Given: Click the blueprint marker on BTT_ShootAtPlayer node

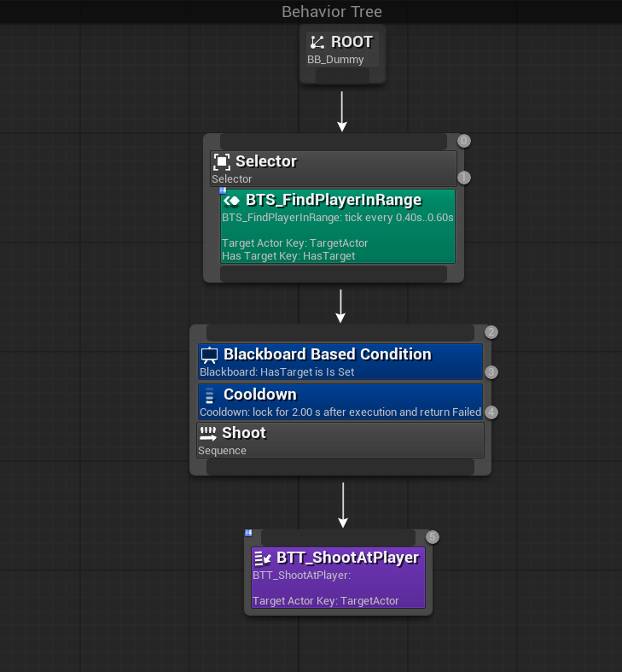Looking at the screenshot, I should pos(248,533).
